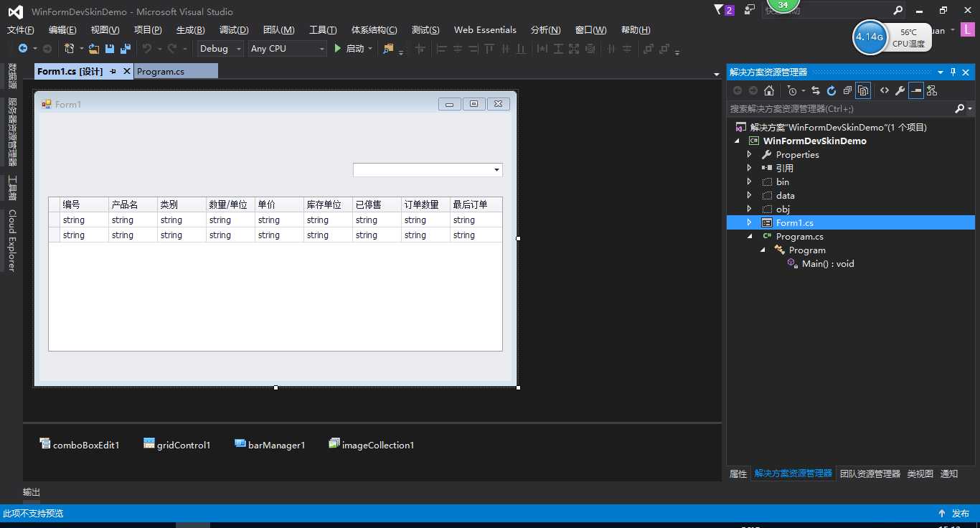
Task: Toggle Preview Selected Items icon
Action: 916,90
